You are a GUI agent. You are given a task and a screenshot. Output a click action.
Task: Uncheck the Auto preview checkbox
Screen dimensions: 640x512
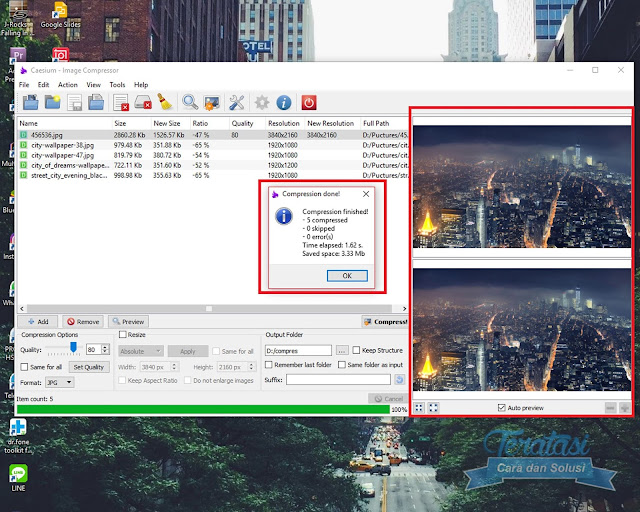tap(502, 407)
